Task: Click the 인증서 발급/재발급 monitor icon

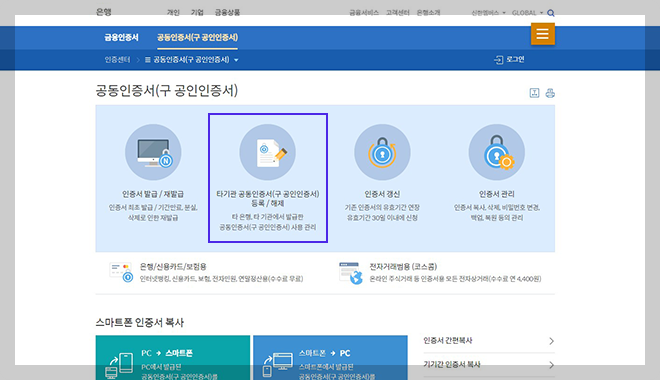Action: tap(153, 152)
